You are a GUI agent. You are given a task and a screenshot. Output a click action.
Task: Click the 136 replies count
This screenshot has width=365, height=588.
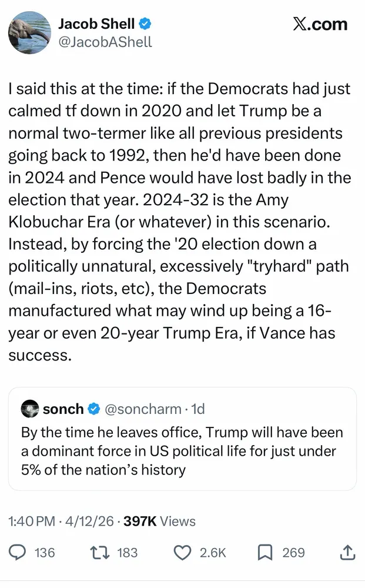pos(45,553)
